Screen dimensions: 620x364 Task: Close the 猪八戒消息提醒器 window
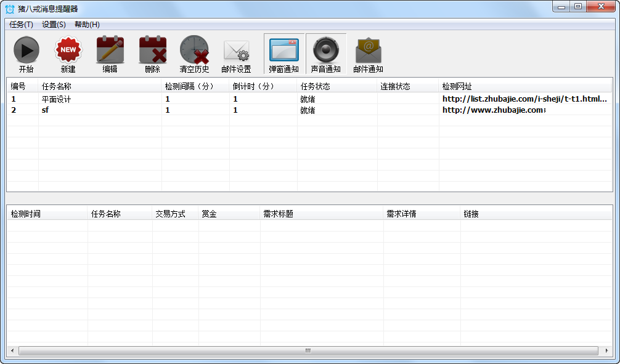pyautogui.click(x=601, y=7)
